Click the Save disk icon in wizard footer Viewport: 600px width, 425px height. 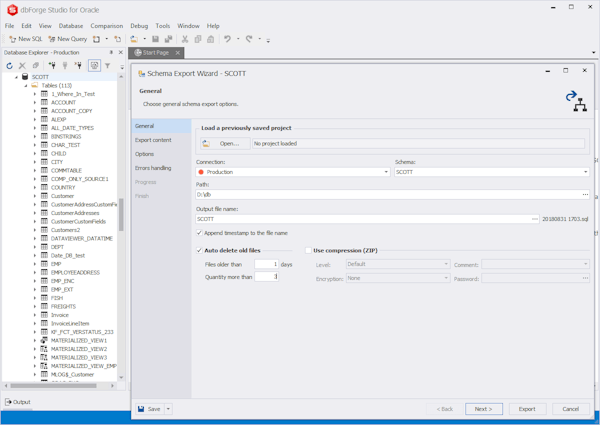point(141,409)
